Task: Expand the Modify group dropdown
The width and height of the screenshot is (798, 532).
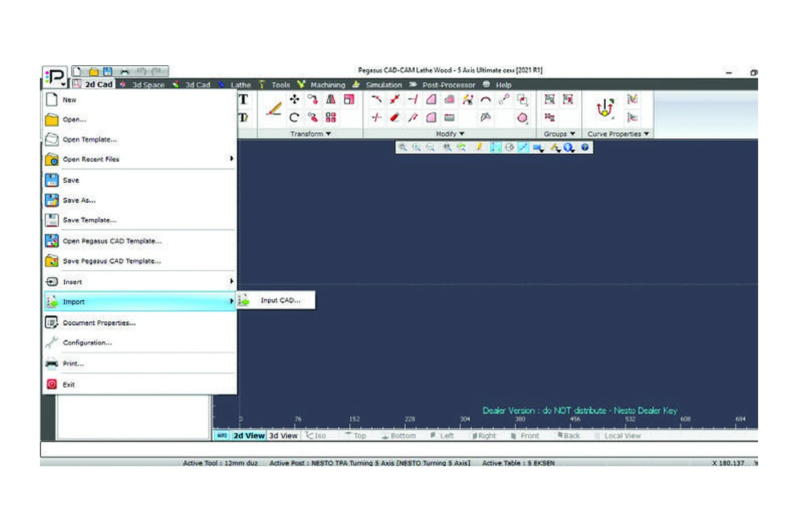Action: click(x=450, y=134)
